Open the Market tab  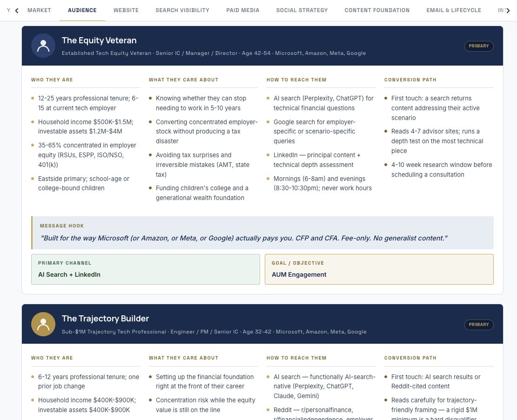(39, 10)
